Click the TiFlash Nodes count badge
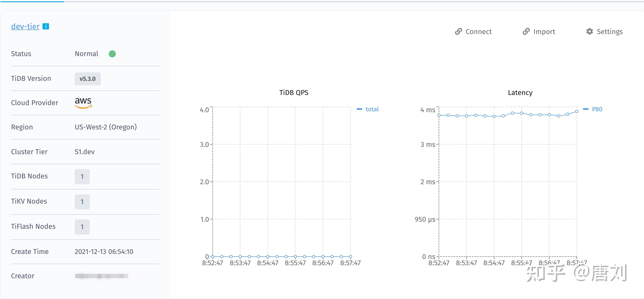 tap(82, 227)
